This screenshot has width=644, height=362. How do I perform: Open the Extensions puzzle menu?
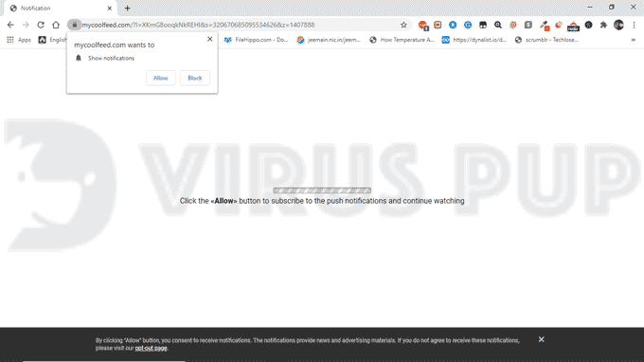(x=603, y=25)
